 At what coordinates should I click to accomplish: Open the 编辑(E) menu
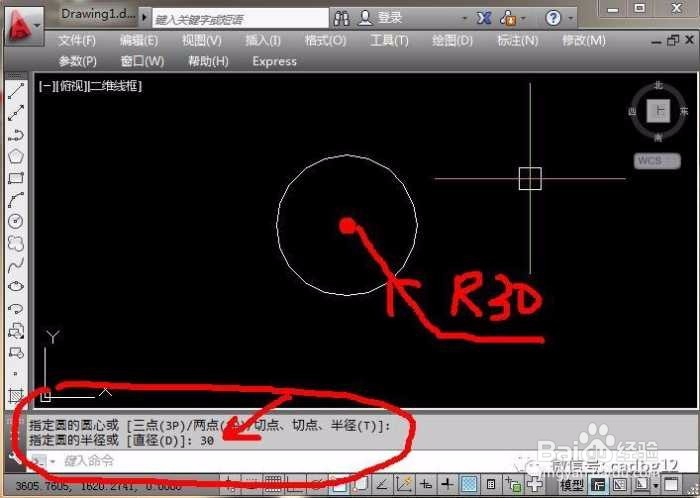tap(139, 41)
